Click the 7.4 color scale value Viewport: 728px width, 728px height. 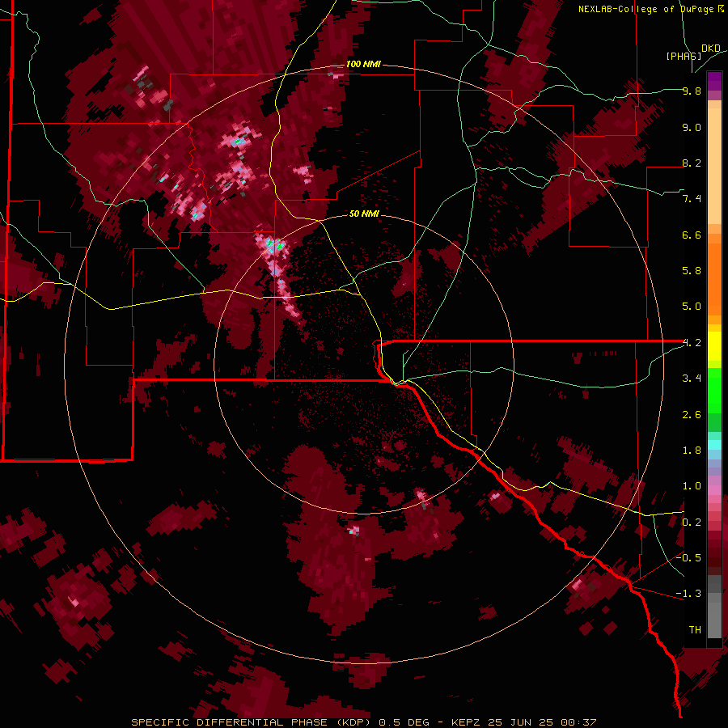click(692, 199)
